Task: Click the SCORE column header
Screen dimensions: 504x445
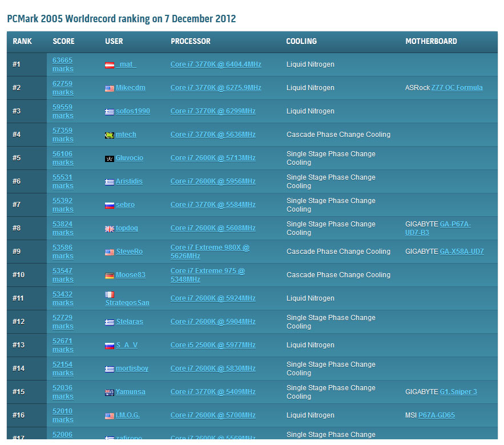Action: pyautogui.click(x=63, y=42)
